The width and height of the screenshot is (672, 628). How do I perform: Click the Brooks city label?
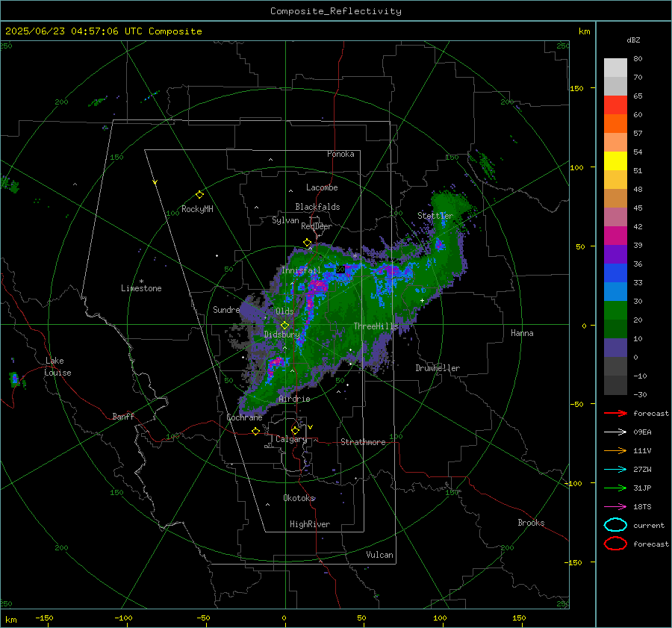tap(531, 523)
